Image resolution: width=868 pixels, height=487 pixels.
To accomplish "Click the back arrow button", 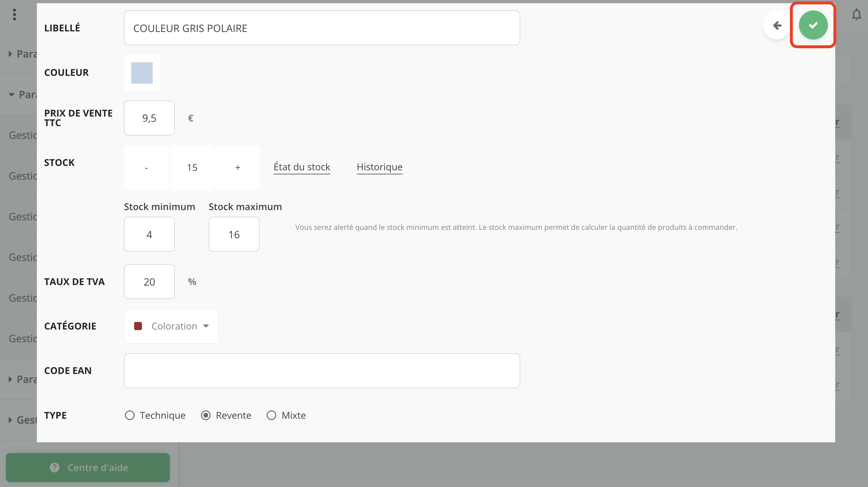I will (x=777, y=25).
